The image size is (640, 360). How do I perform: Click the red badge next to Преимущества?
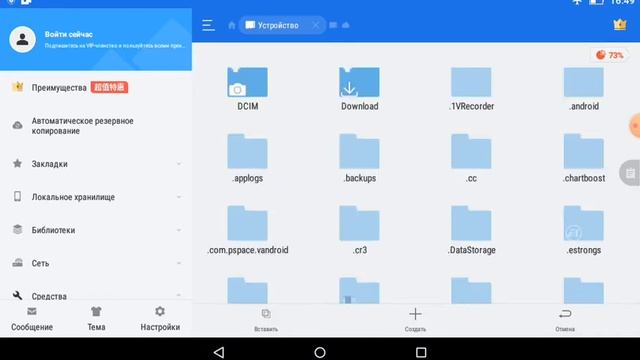tap(109, 87)
